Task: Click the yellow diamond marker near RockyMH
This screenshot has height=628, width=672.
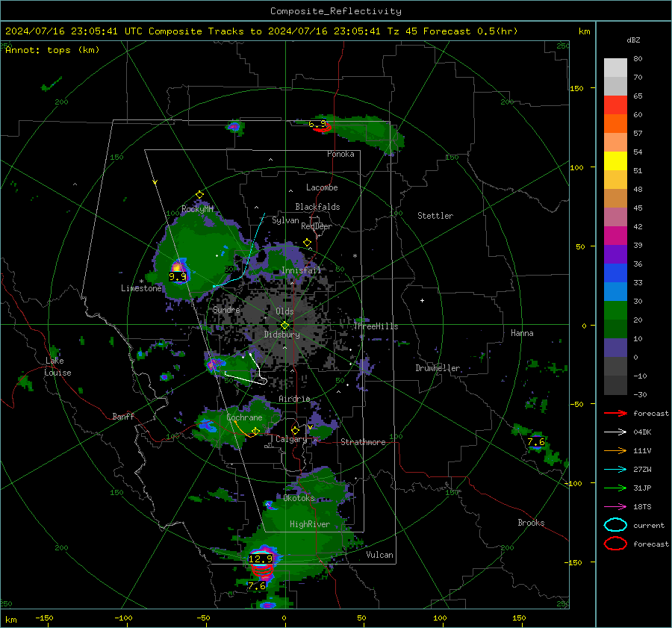Action: pos(199,195)
